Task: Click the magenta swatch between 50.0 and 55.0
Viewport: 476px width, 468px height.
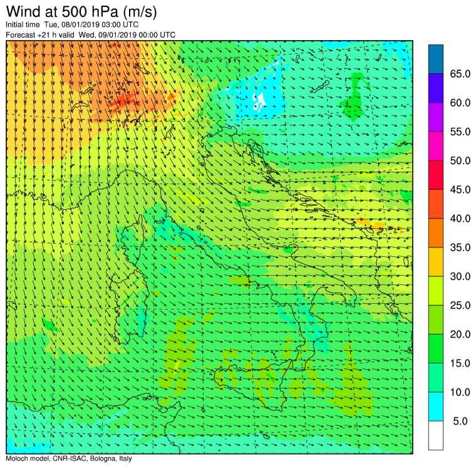Action: tap(436, 146)
